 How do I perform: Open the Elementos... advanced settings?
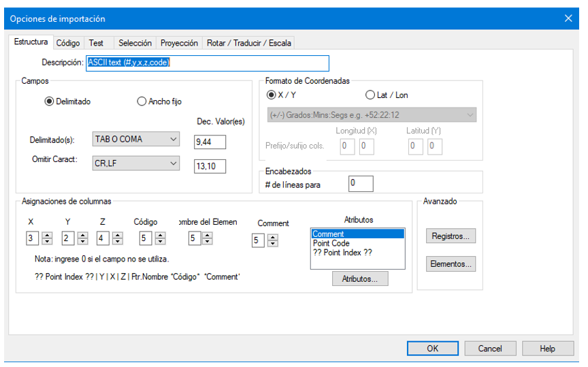[x=450, y=264]
